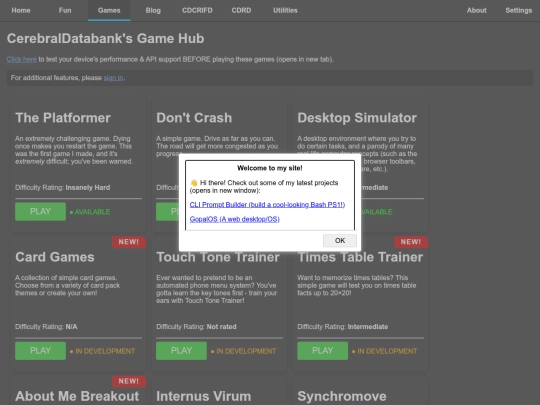Play the Card Games entry

click(x=40, y=351)
